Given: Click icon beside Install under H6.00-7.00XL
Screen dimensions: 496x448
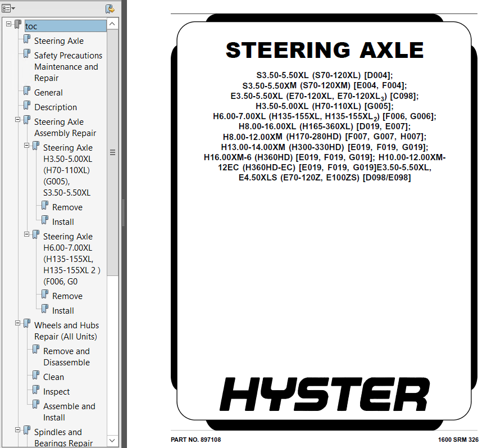Looking at the screenshot, I should 45,309.
